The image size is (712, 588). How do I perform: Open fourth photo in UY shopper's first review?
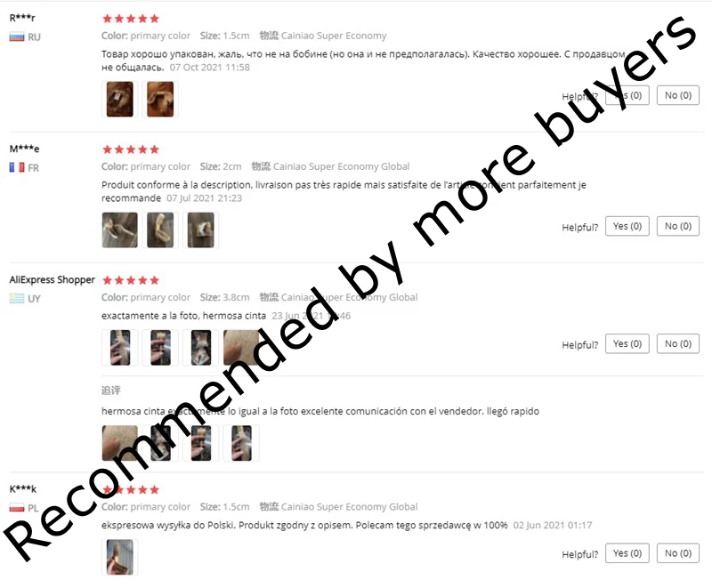241,348
